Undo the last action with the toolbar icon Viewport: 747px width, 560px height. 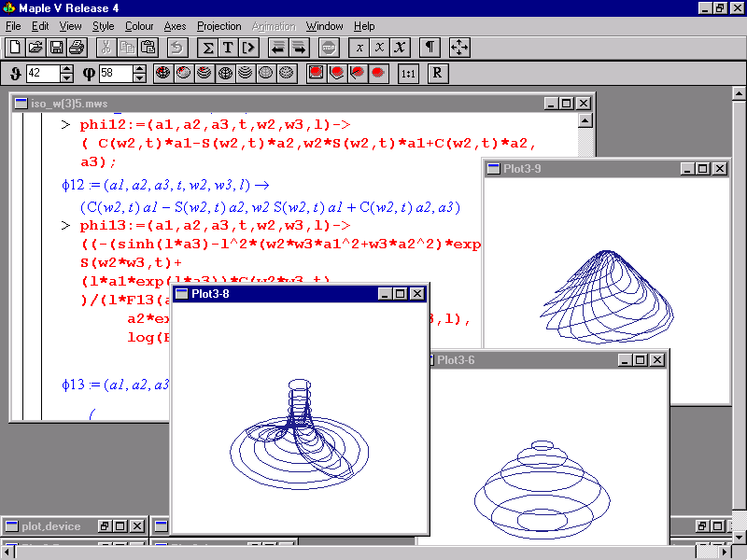[177, 48]
